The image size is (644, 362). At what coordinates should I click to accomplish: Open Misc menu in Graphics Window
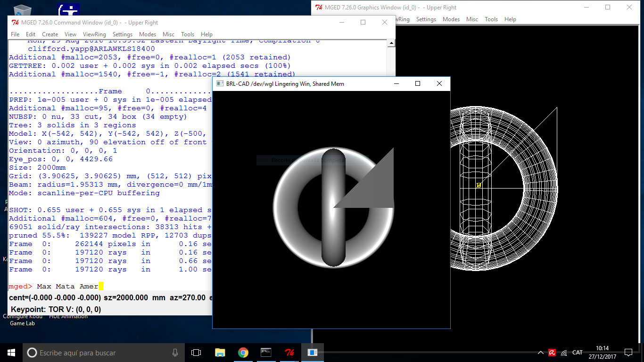[472, 19]
